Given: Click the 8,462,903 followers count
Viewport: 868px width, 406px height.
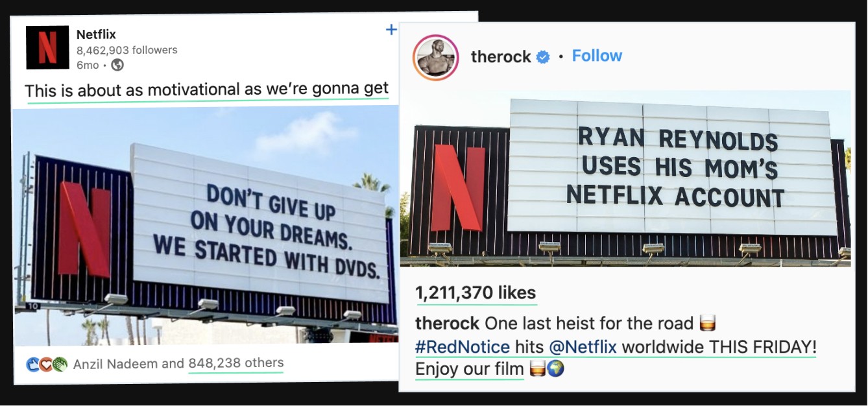Looking at the screenshot, I should pyautogui.click(x=127, y=50).
